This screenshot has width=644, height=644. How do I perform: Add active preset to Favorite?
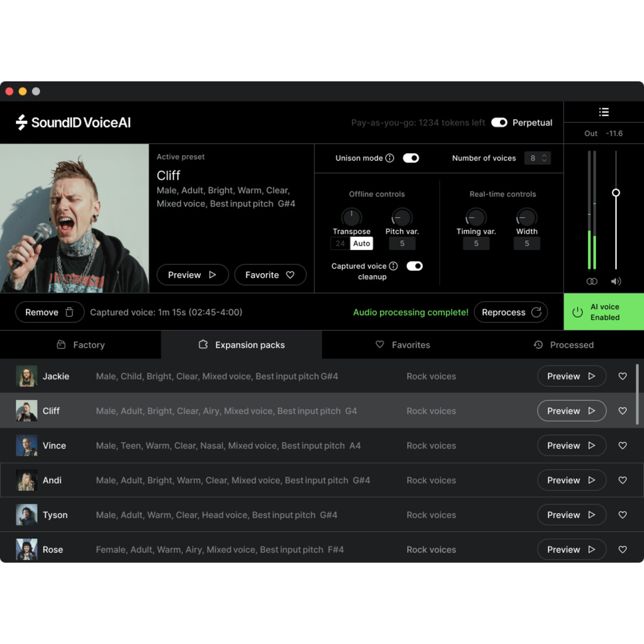coord(270,275)
